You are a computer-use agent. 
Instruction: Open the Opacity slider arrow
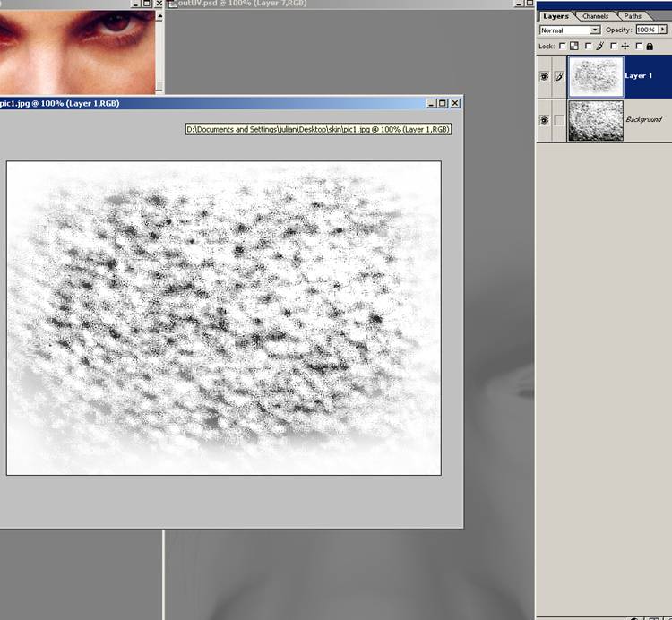click(x=662, y=30)
